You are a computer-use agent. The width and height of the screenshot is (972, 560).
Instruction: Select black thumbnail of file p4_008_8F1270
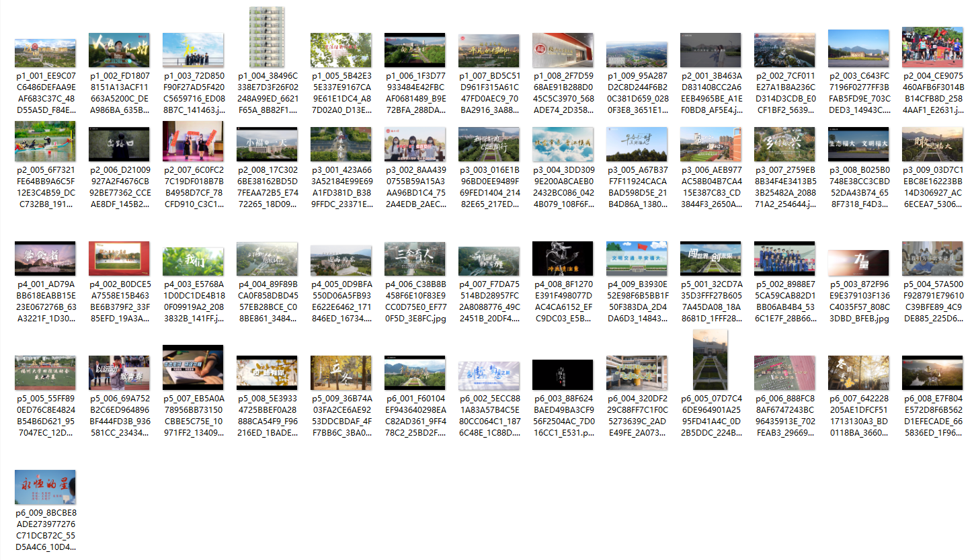click(563, 259)
